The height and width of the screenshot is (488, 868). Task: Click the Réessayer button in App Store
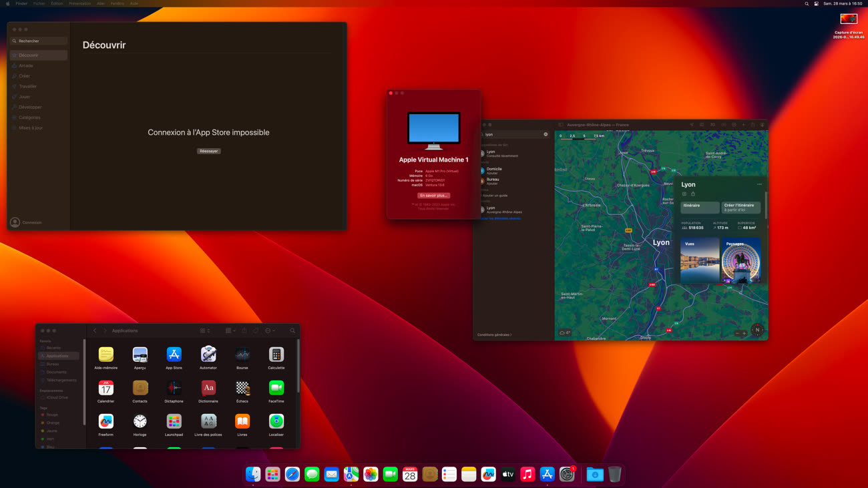[208, 151]
